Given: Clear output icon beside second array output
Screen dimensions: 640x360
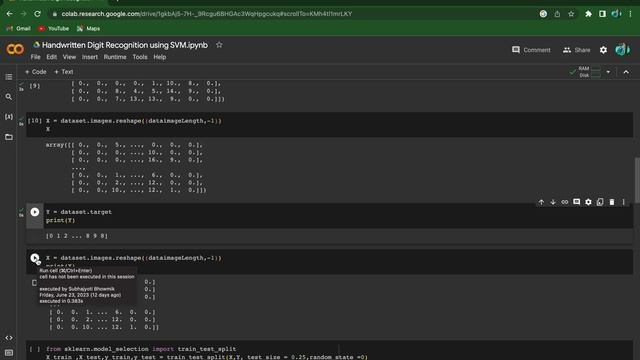Looking at the screenshot, I should 34,282.
